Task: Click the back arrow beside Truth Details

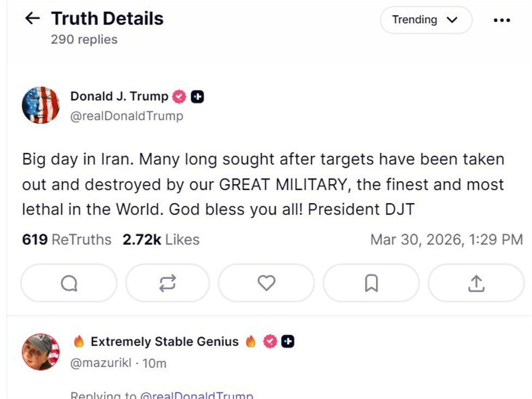Action: click(33, 19)
